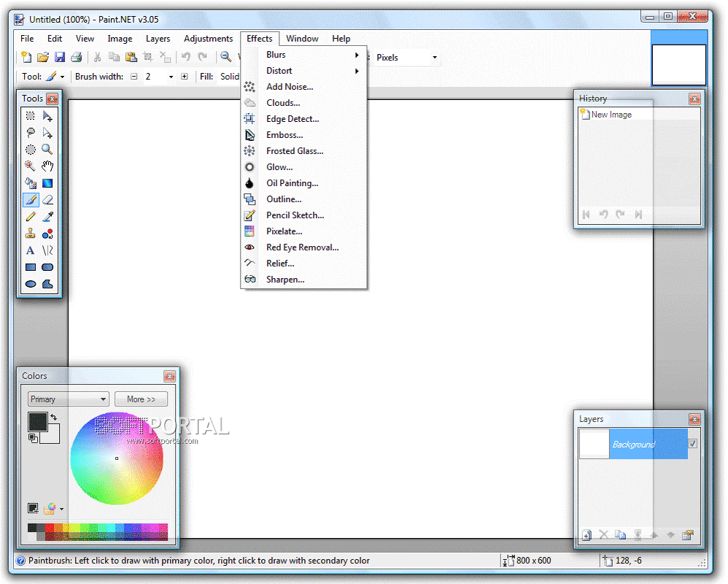Choose Oil Painting effect

pos(304,183)
